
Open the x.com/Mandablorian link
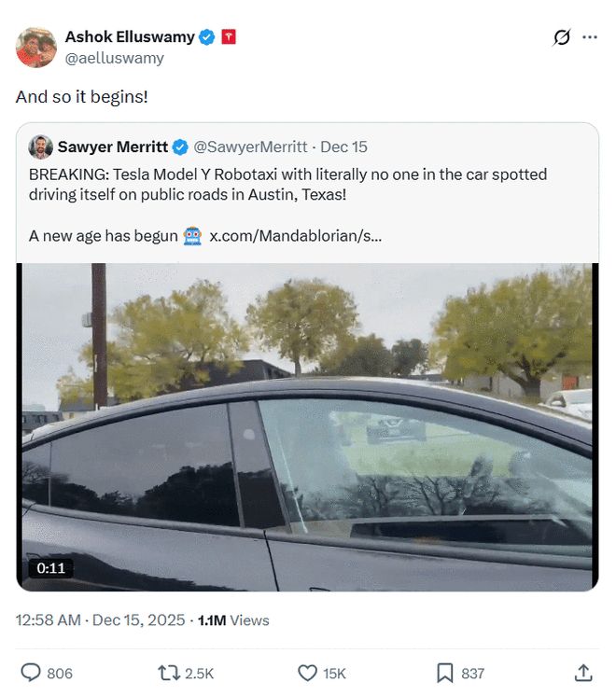[x=295, y=236]
